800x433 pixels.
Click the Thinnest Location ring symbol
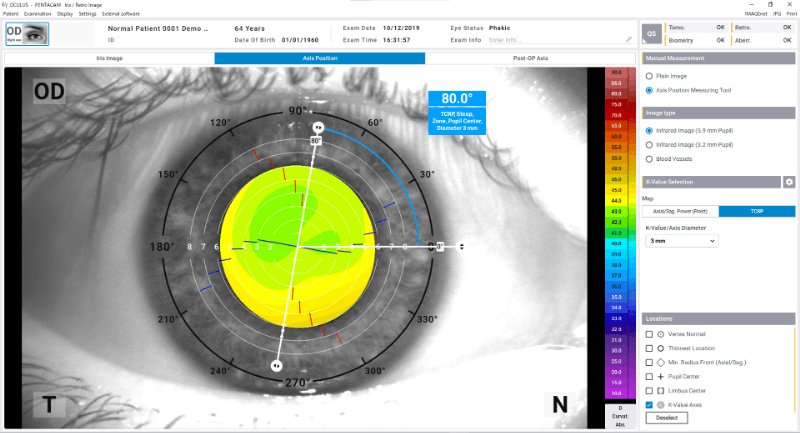[661, 348]
